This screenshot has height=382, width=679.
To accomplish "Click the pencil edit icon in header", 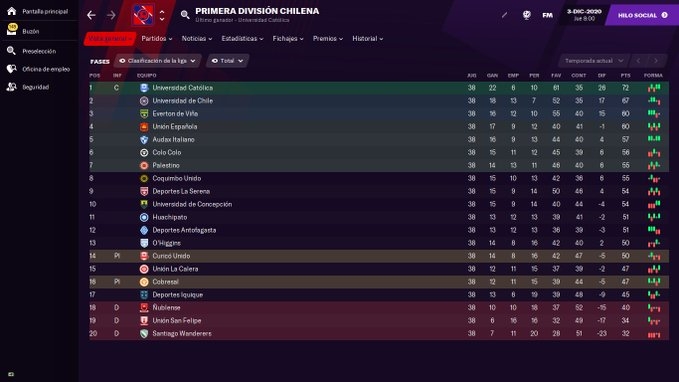I will click(x=504, y=15).
